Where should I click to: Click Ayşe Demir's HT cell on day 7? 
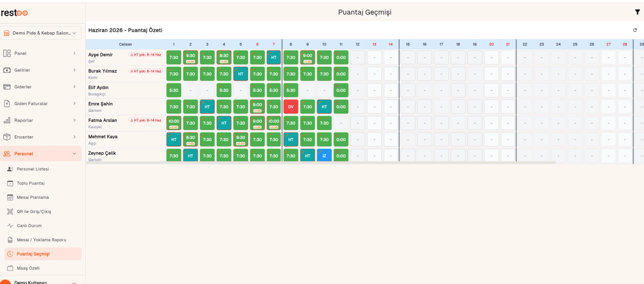tap(274, 58)
